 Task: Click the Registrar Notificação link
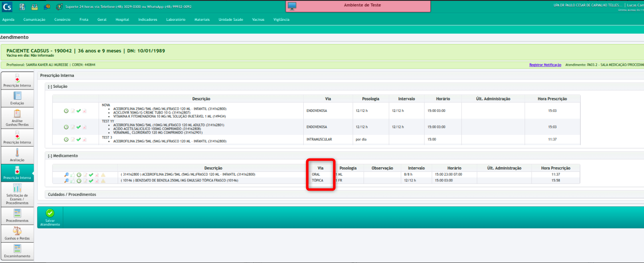(x=545, y=65)
